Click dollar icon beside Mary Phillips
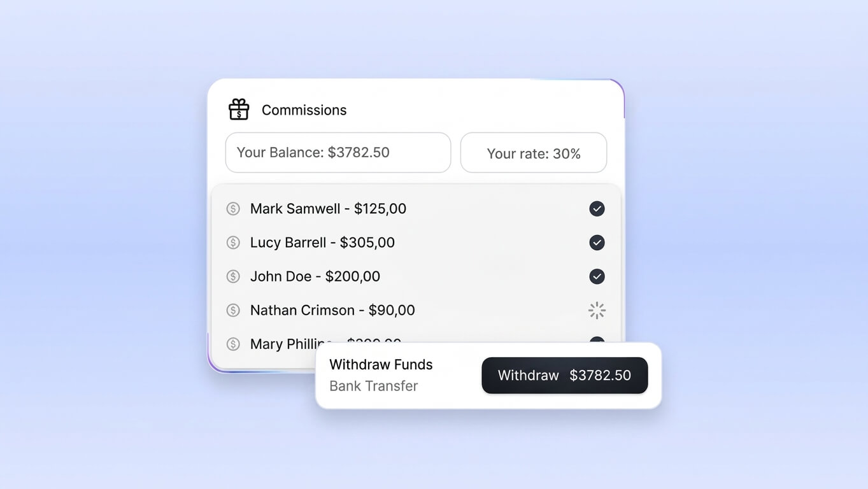Screen dimensions: 868x489 point(233,344)
